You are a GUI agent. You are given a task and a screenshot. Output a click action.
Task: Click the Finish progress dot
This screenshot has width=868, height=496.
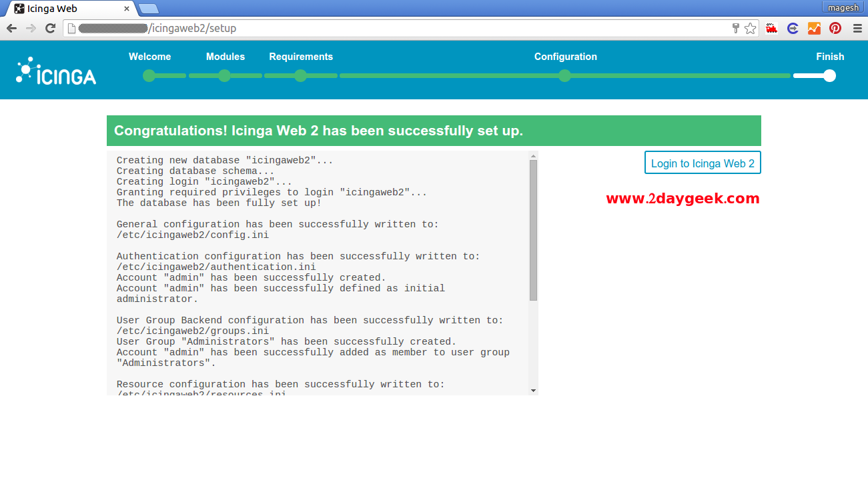point(829,76)
